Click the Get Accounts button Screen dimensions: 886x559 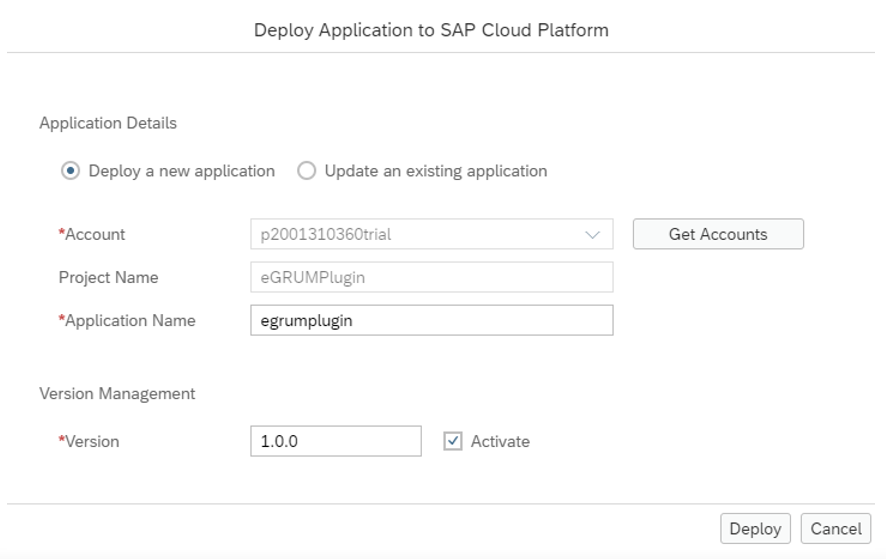[x=718, y=234]
